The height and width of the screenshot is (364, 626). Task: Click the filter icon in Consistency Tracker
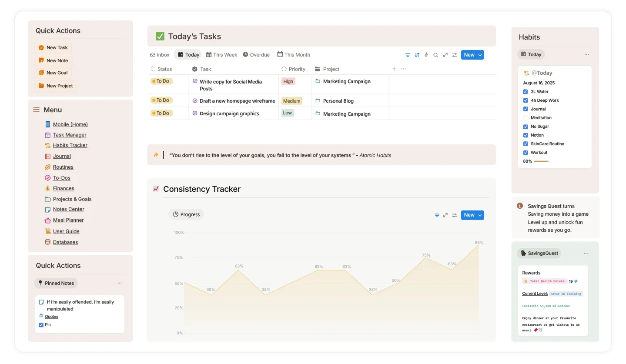coord(437,215)
